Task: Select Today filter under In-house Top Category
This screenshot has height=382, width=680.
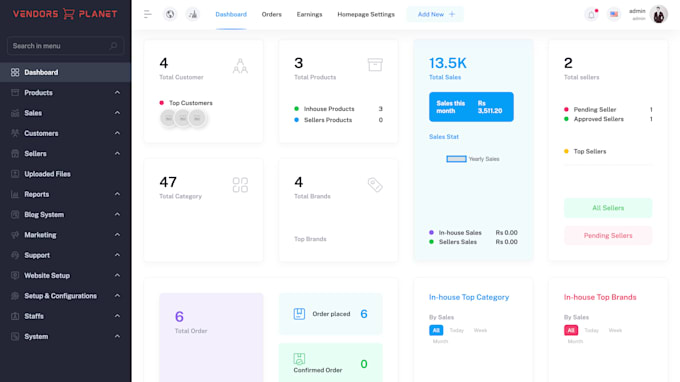Action: coord(457,330)
